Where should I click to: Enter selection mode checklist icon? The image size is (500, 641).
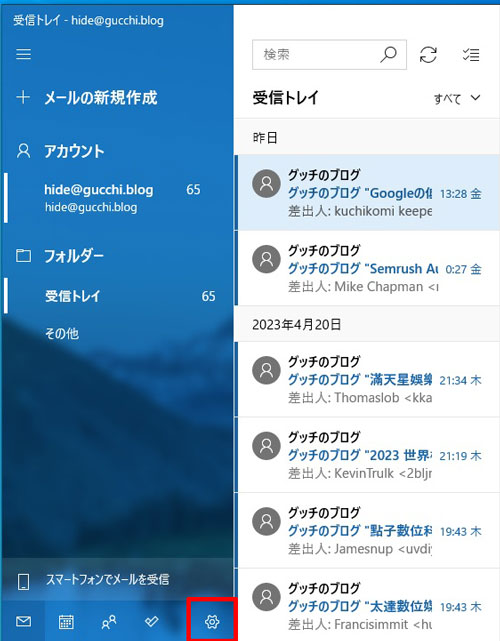pos(471,55)
